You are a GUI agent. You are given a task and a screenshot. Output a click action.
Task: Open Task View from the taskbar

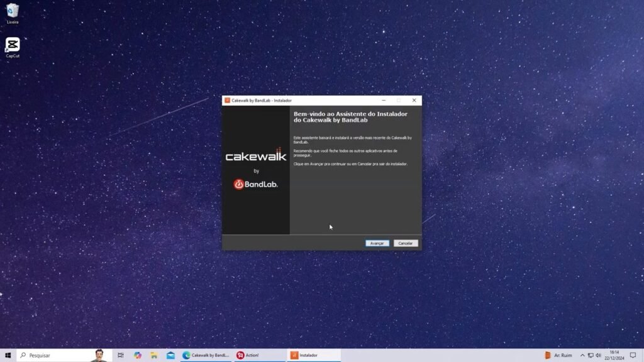click(120, 356)
